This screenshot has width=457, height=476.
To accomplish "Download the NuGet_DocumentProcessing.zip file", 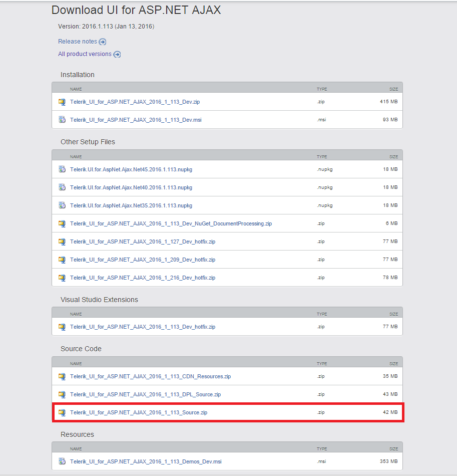I will coord(171,223).
